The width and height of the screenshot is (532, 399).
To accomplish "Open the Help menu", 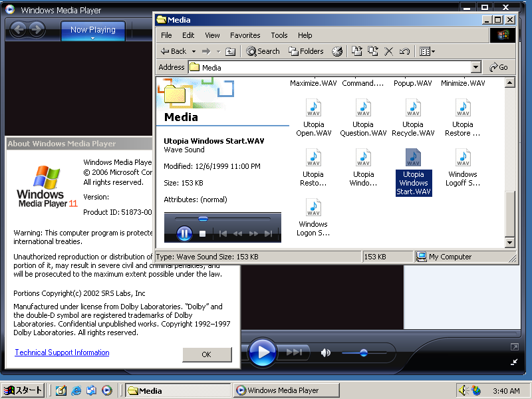I will point(305,35).
